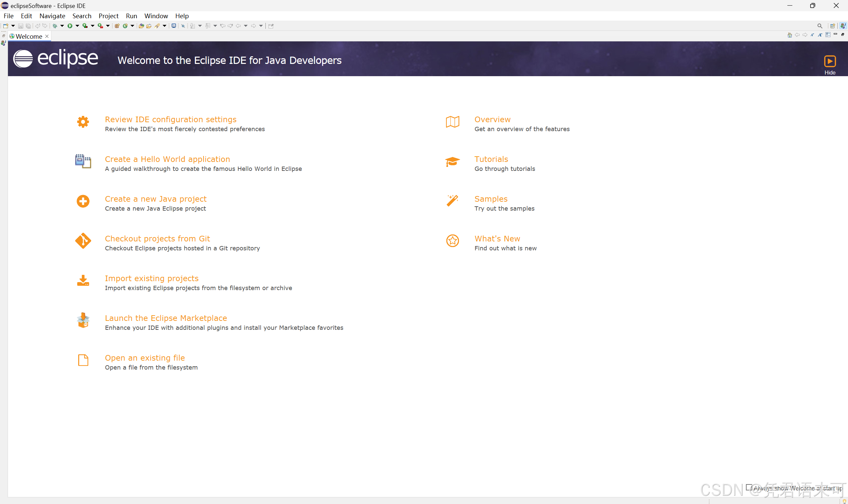This screenshot has width=848, height=504.
Task: Click the flashlight Search toolbar icon
Action: pos(157,26)
